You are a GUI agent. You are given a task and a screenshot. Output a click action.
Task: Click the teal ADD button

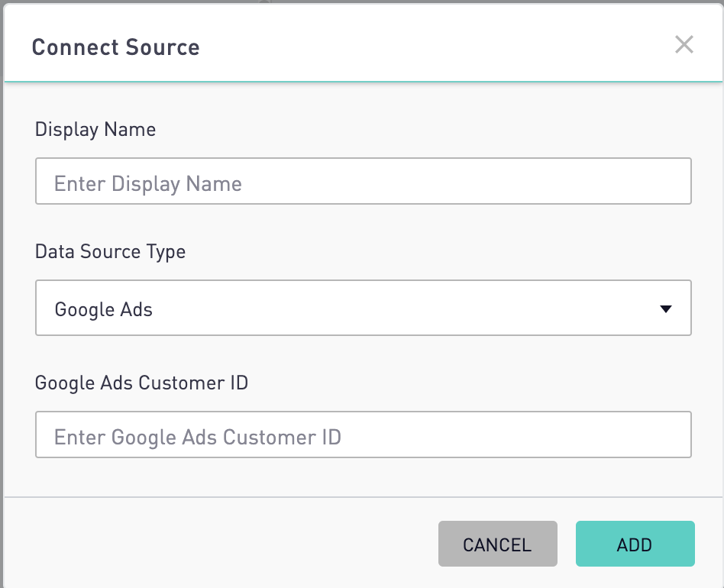(635, 544)
